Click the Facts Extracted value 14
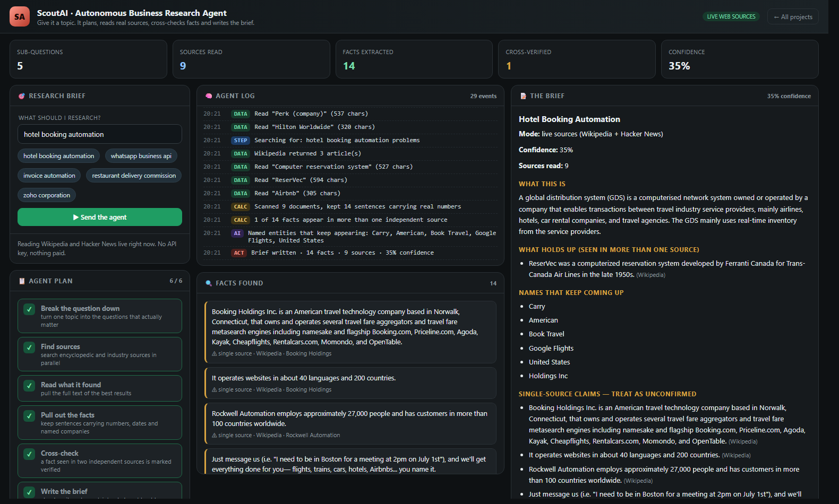Viewport: 839px width, 504px height. point(349,66)
